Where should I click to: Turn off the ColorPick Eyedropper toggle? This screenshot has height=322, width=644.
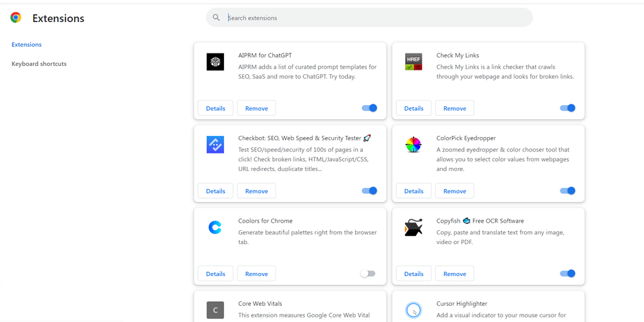pyautogui.click(x=567, y=191)
